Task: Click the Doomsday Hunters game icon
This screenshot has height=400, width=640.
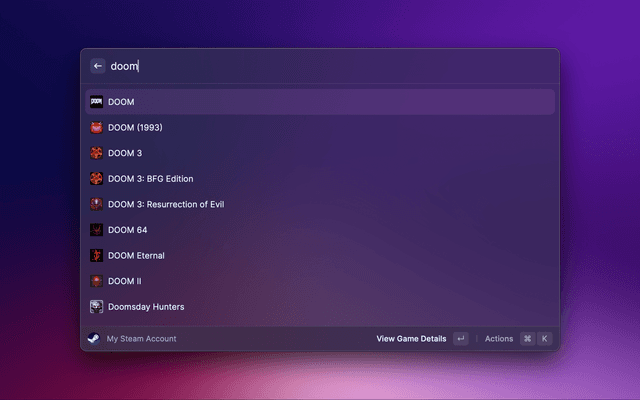Action: pos(96,307)
